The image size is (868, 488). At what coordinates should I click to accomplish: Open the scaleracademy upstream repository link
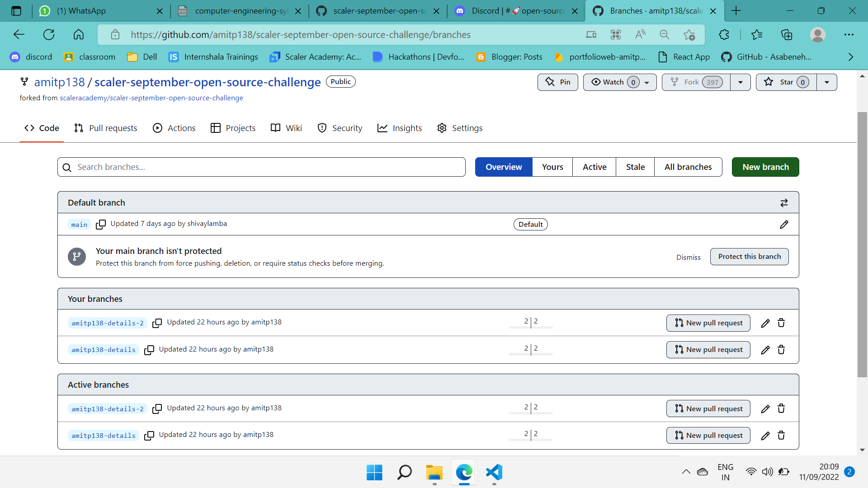pos(151,98)
